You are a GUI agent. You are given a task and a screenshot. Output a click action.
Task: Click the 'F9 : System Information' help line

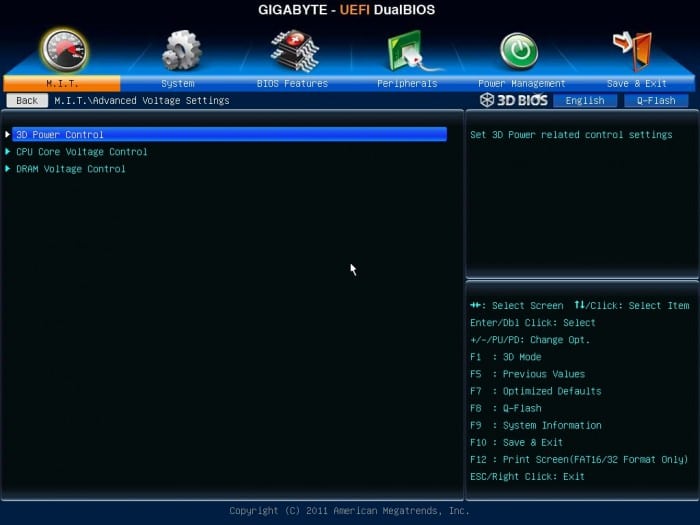coord(535,425)
